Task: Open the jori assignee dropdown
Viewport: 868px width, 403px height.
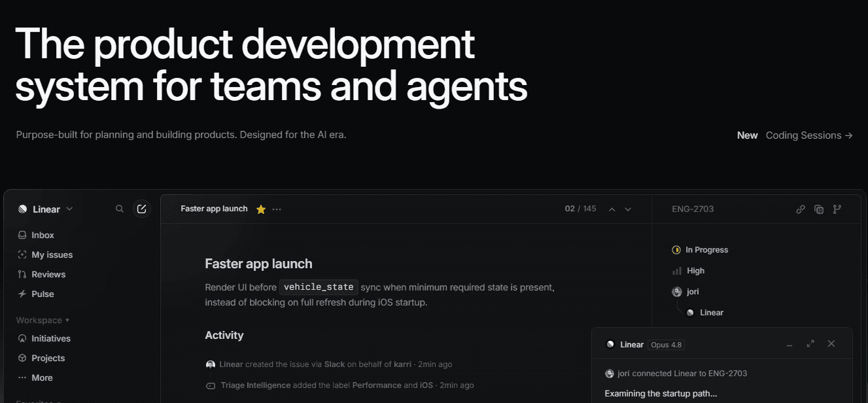Action: [x=686, y=292]
